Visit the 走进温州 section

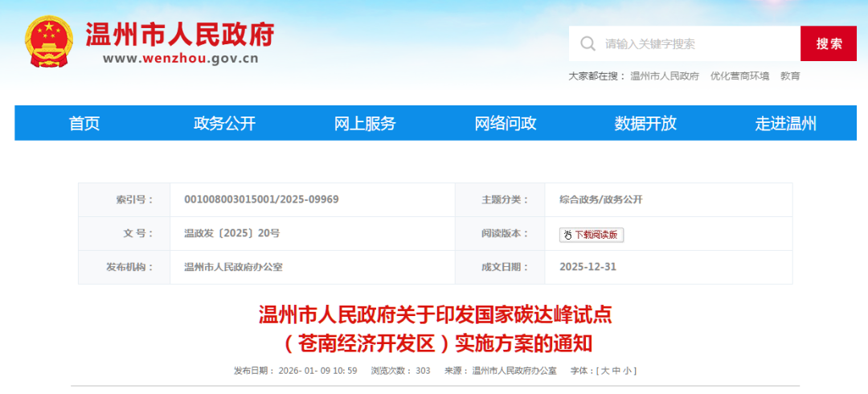point(785,123)
